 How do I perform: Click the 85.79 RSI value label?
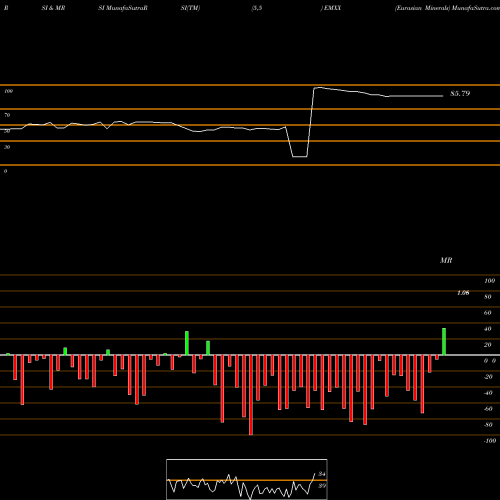pyautogui.click(x=460, y=94)
